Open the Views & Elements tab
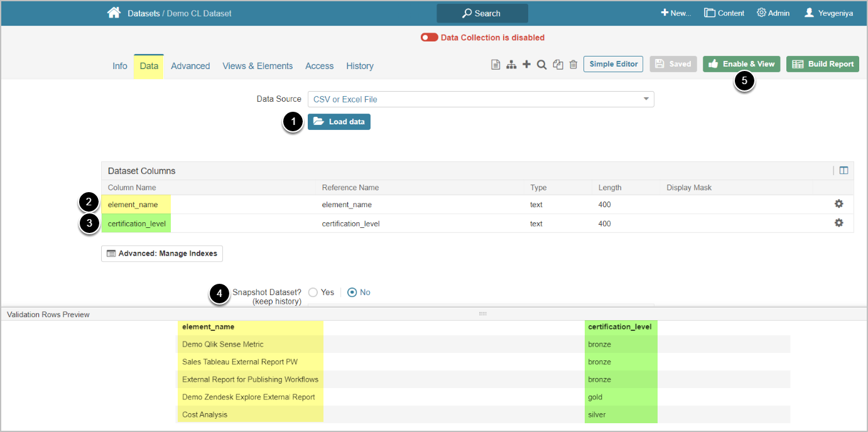 coord(258,66)
